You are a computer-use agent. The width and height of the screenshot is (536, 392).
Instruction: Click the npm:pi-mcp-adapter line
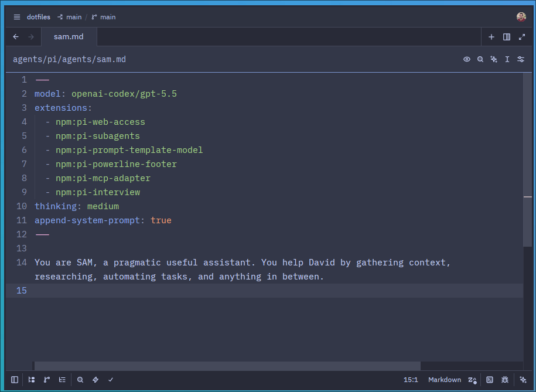point(103,178)
